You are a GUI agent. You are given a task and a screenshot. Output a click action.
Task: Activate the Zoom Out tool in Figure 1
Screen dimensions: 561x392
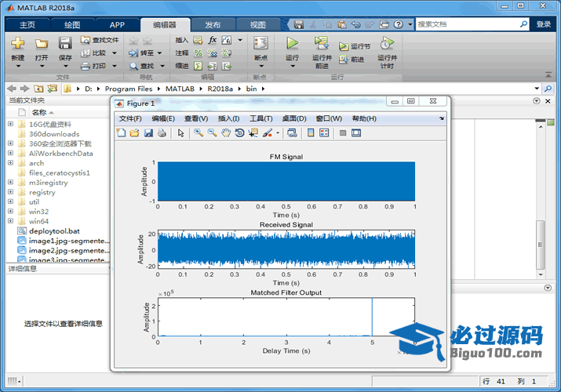(212, 133)
